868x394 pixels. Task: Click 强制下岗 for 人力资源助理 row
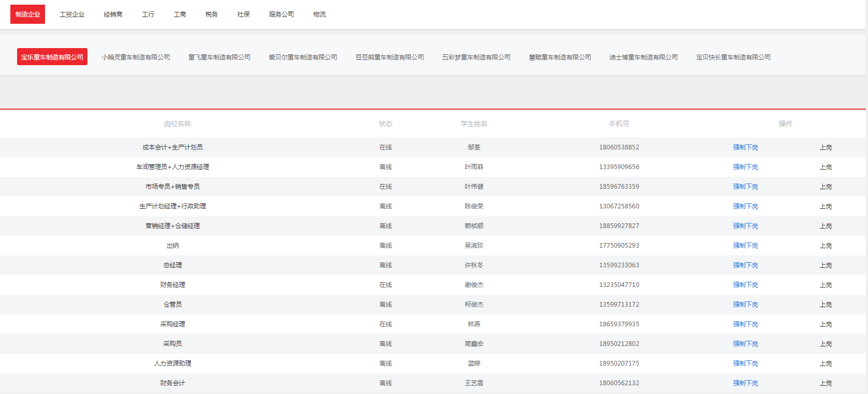tap(745, 363)
